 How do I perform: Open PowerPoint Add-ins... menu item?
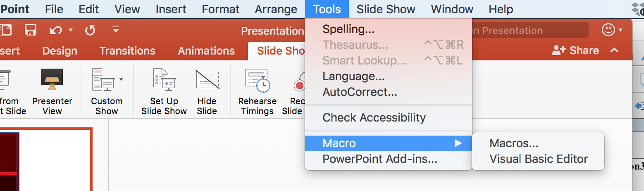click(379, 159)
